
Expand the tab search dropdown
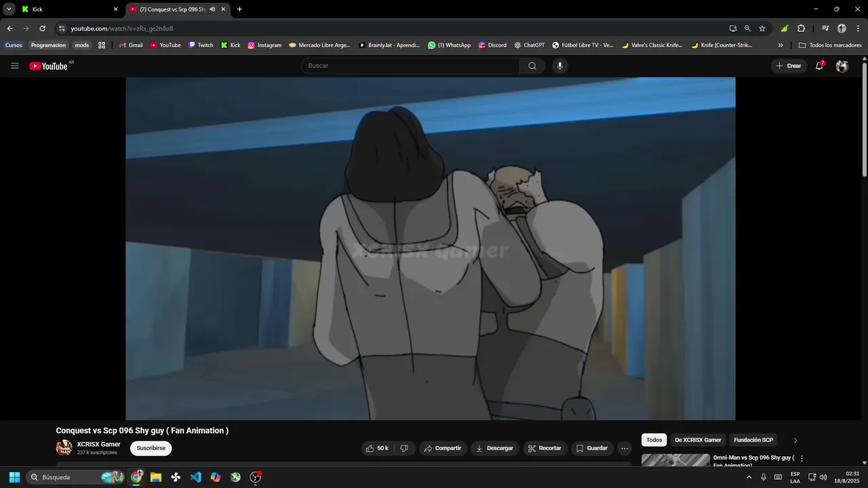pos(9,9)
